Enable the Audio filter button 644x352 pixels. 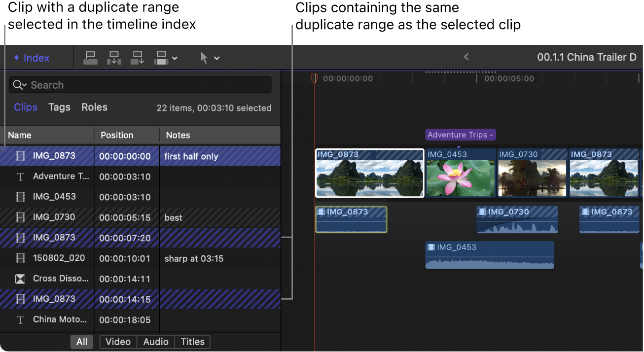[155, 342]
